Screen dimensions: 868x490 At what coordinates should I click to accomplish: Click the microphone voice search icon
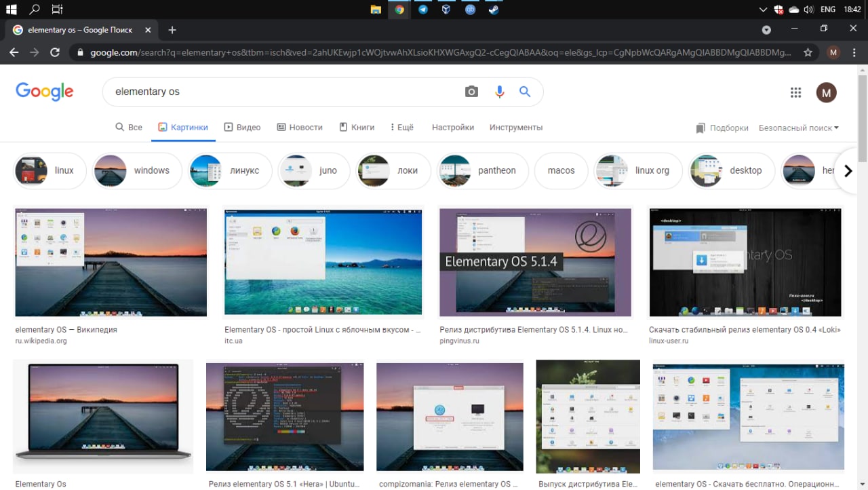point(500,92)
